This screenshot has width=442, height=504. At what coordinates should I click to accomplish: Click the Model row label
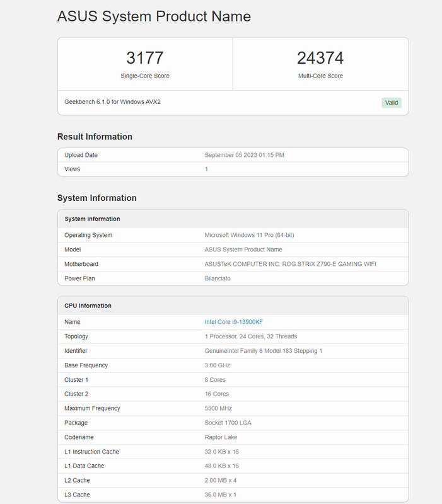73,249
